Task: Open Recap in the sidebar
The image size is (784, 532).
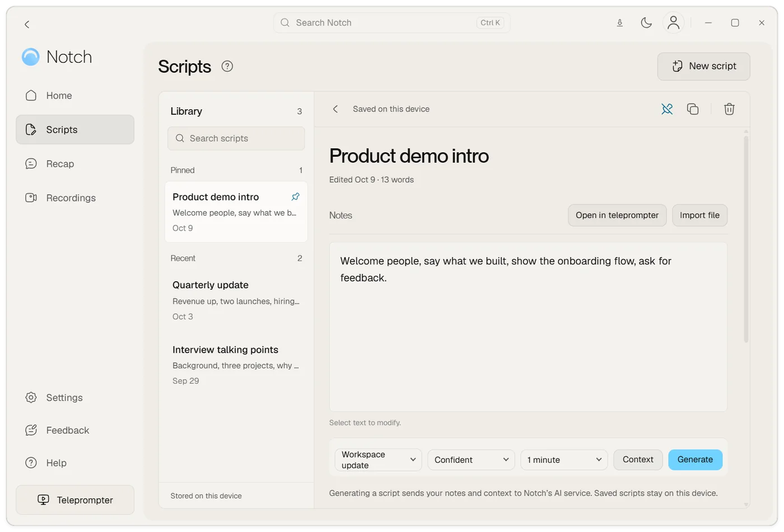Action: point(75,164)
